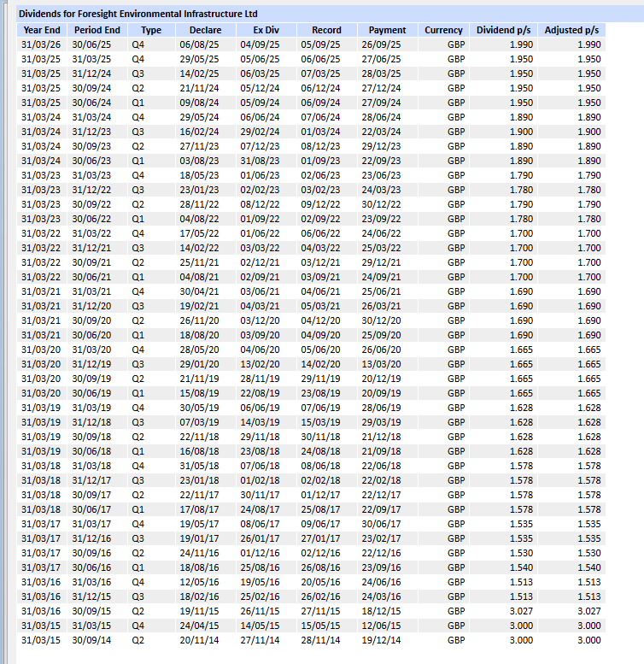Image resolution: width=644 pixels, height=664 pixels.
Task: Click the Adjusted p/s column header
Action: tap(571, 30)
